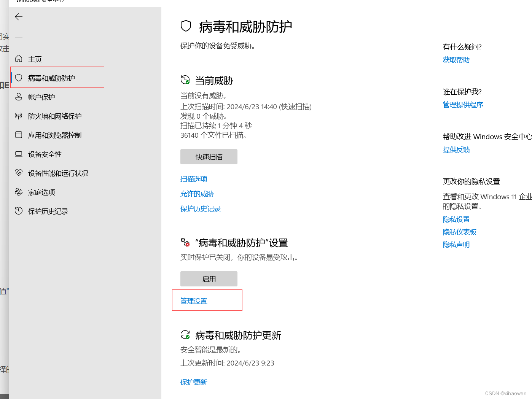Click the 提供反馈 link
This screenshot has height=399, width=532.
[x=456, y=149]
